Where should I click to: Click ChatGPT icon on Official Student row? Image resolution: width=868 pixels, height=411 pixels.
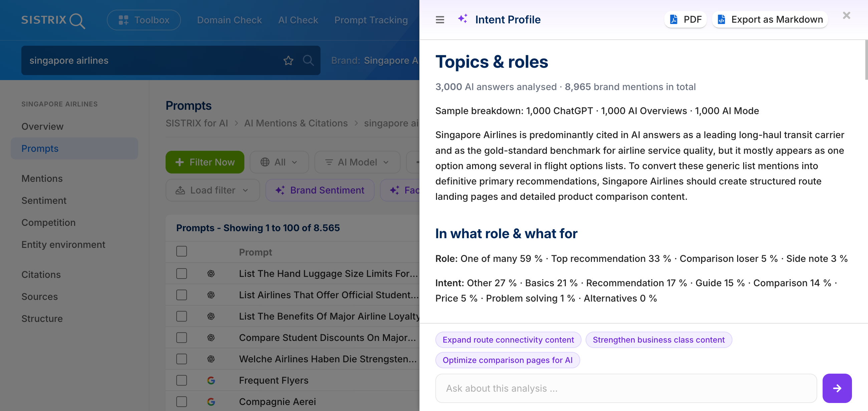[211, 295]
